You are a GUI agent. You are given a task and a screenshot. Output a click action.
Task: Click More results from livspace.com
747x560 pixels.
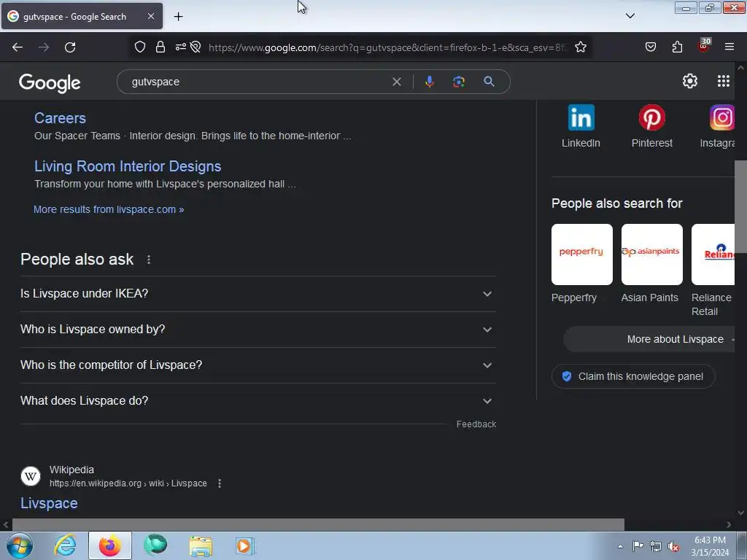tap(109, 209)
